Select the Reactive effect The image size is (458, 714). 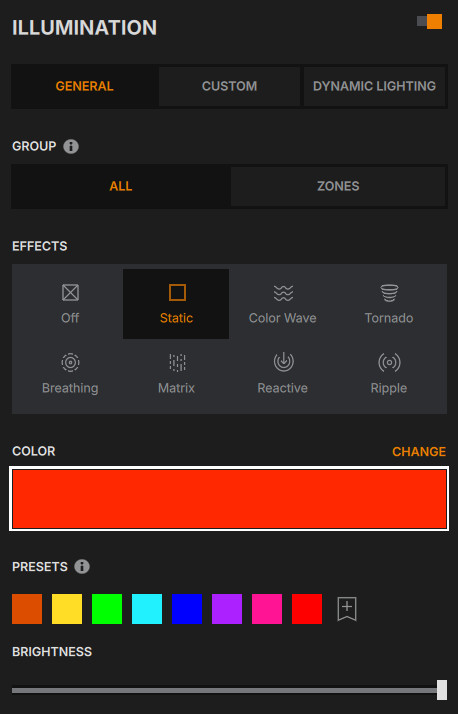tap(282, 374)
